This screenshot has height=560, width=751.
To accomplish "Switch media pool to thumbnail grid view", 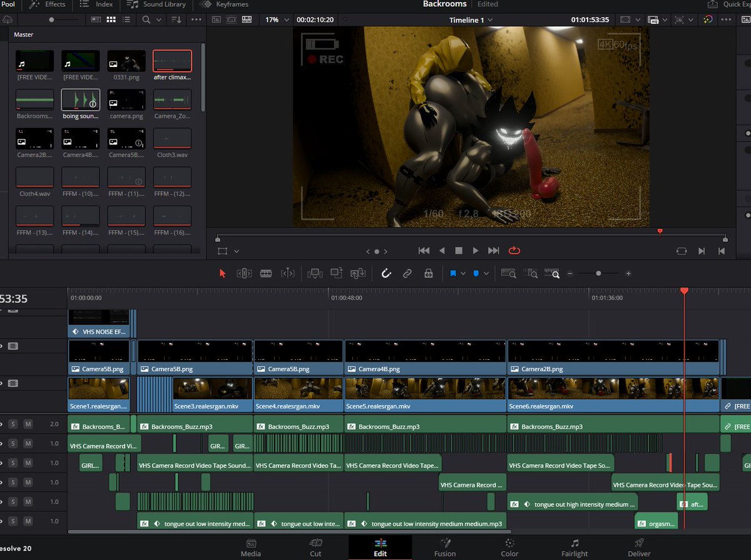I will (x=111, y=20).
